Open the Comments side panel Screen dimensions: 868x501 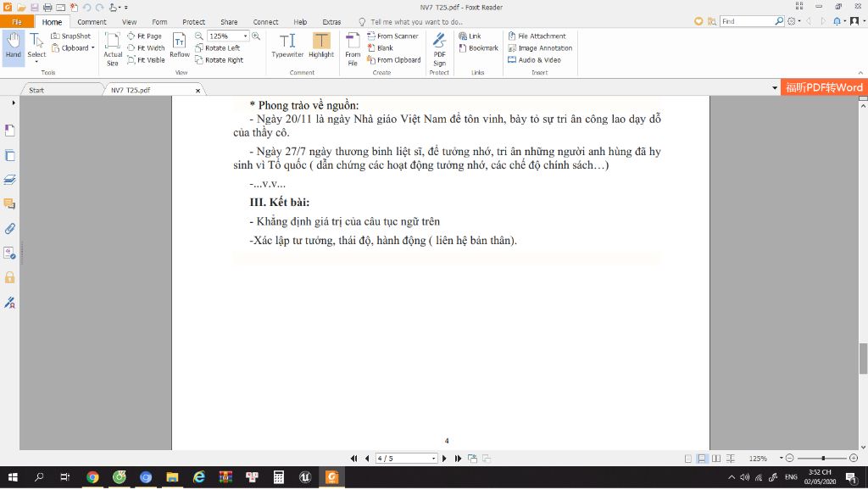click(9, 203)
